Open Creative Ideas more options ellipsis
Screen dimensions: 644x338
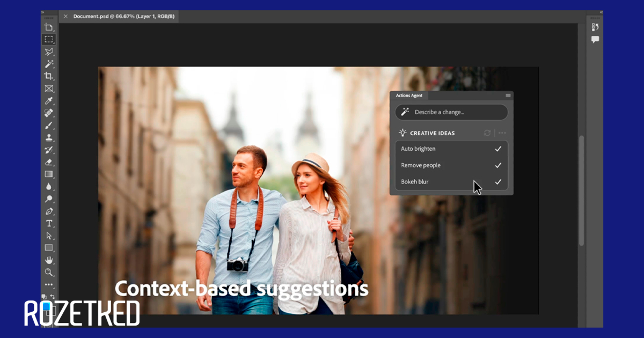click(x=502, y=133)
